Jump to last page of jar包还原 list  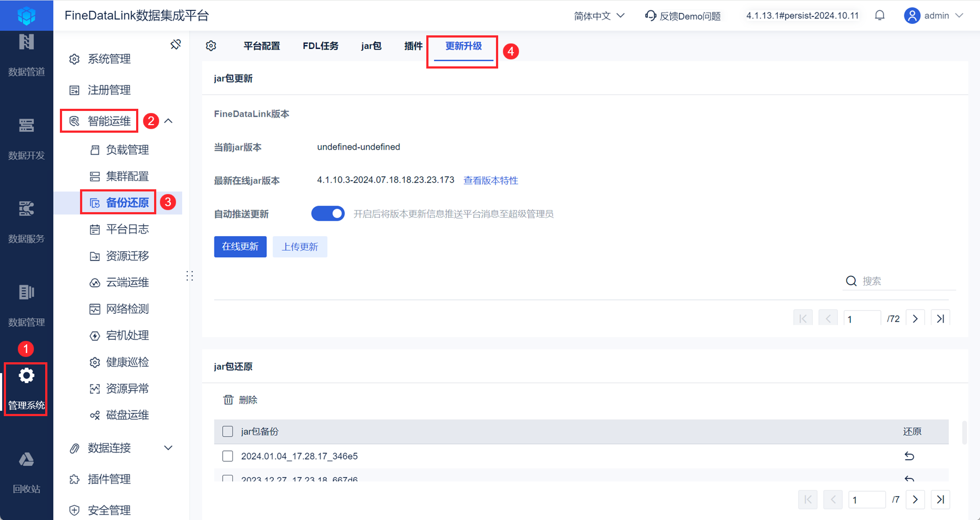click(x=940, y=499)
